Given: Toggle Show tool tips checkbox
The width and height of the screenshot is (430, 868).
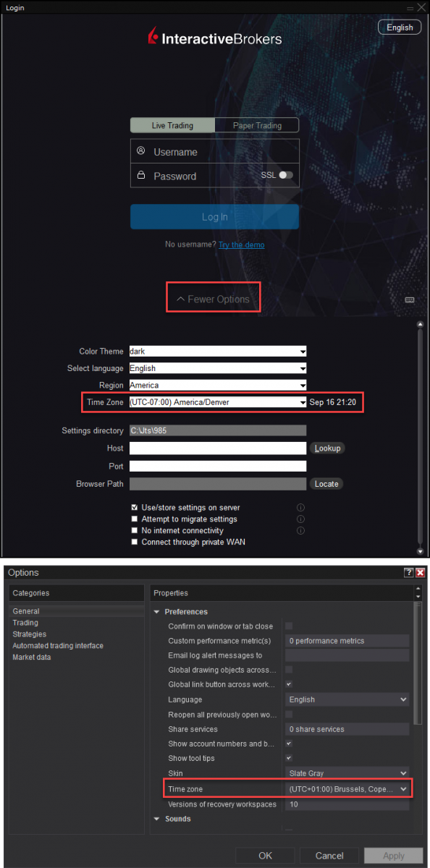Looking at the screenshot, I should pos(289,758).
